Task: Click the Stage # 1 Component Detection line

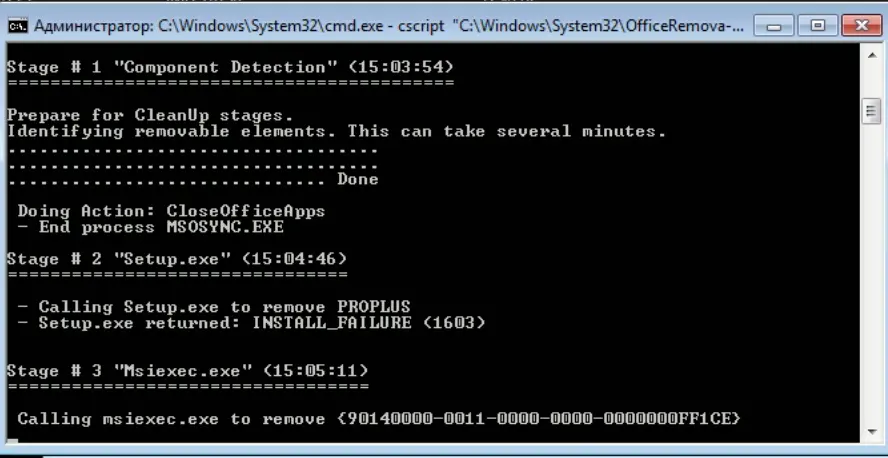Action: 230,67
